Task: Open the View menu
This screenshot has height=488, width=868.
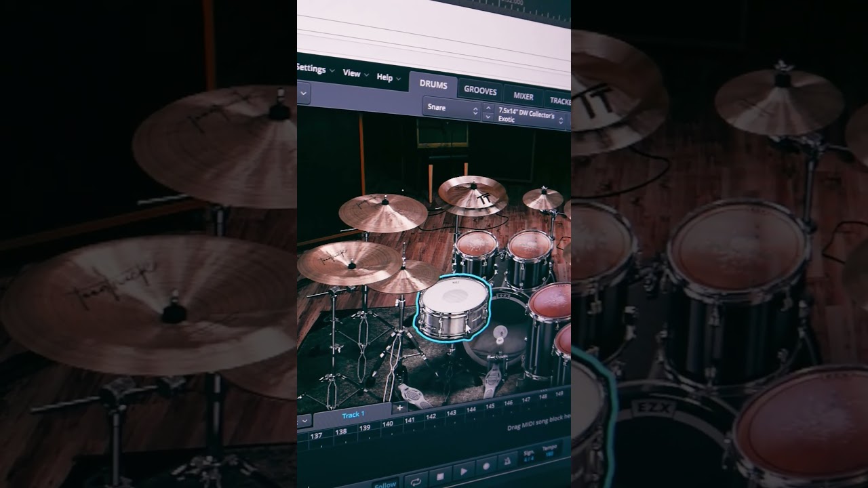Action: [355, 73]
